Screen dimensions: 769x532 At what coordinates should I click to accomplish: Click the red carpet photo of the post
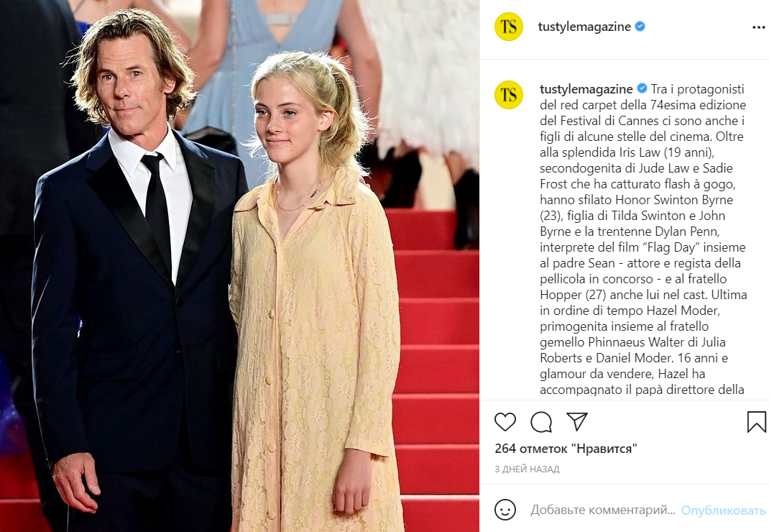[x=239, y=266]
